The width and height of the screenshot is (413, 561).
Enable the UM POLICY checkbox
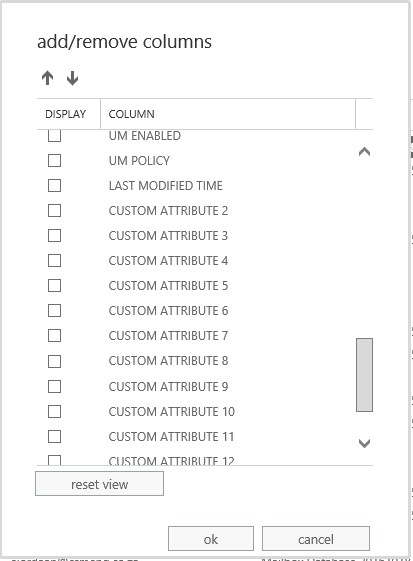54,161
